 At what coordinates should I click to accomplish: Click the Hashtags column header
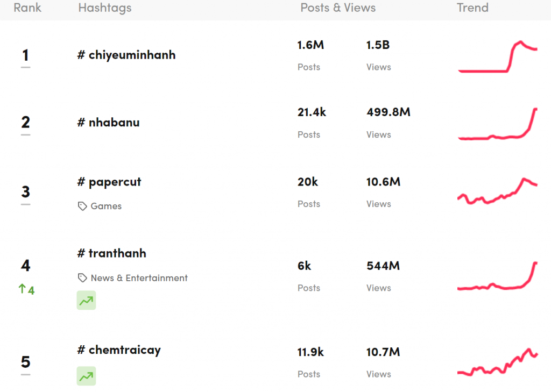coord(105,8)
